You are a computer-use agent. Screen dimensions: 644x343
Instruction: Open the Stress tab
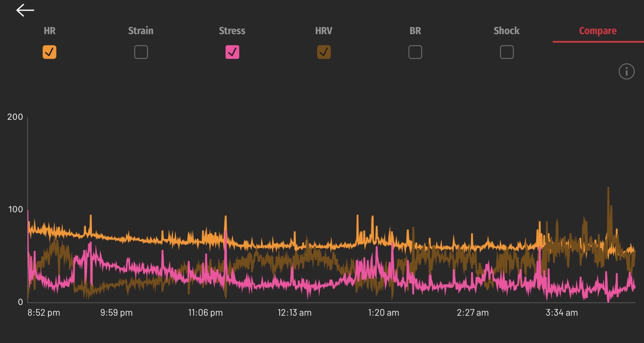click(232, 31)
